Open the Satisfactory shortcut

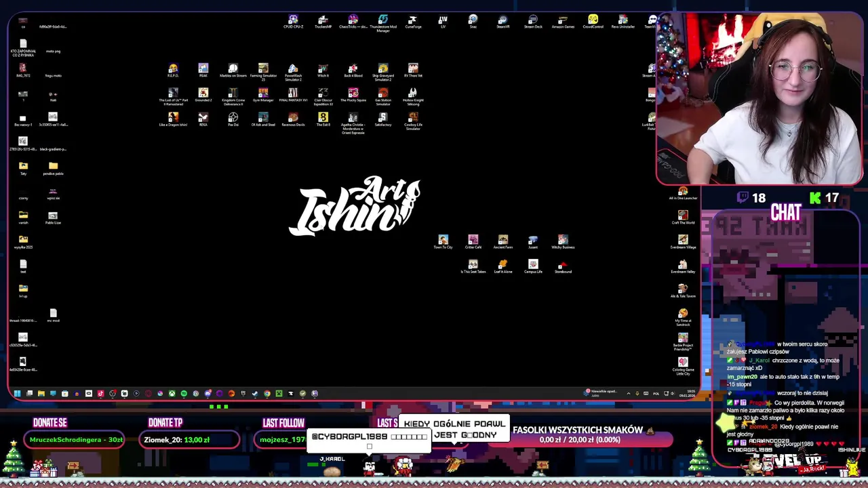(383, 119)
